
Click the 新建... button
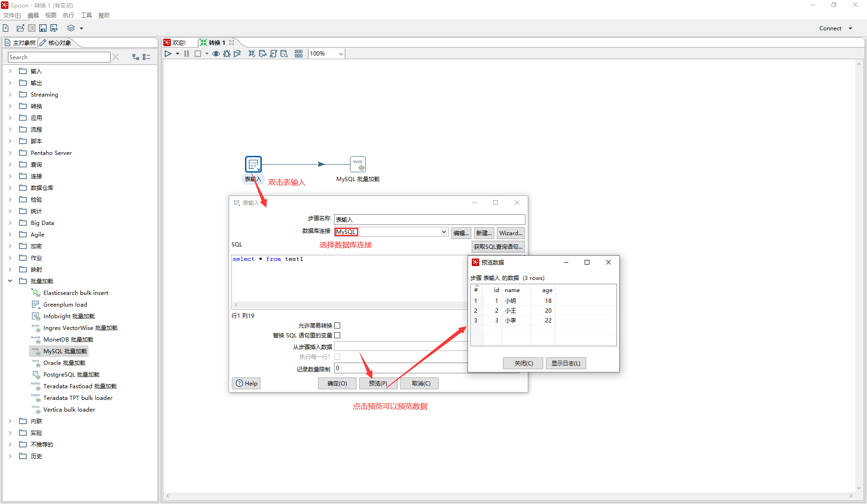(484, 233)
